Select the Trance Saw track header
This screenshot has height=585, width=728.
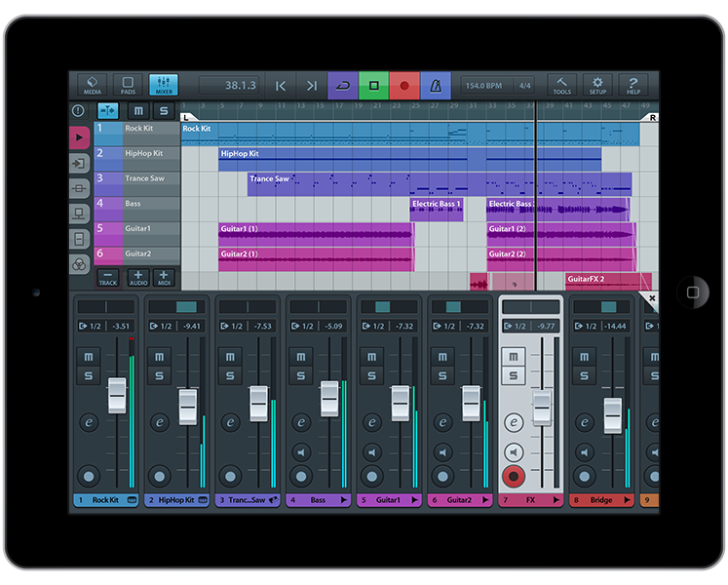point(137,184)
